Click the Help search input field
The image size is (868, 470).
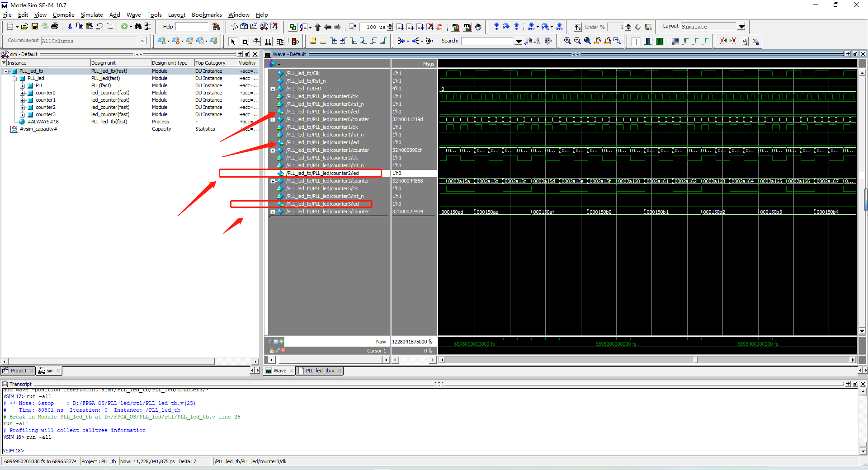pyautogui.click(x=193, y=27)
